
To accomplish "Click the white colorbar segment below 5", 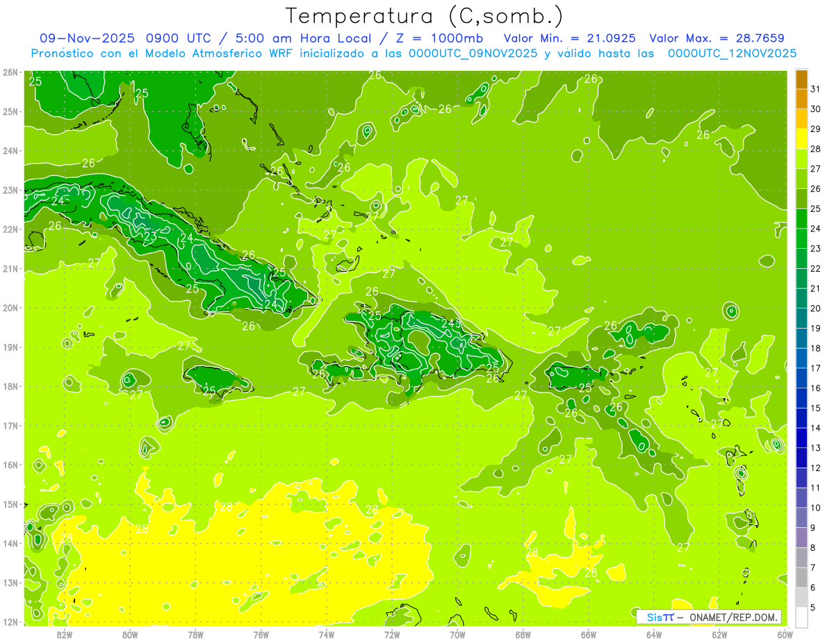I will pyautogui.click(x=801, y=617).
